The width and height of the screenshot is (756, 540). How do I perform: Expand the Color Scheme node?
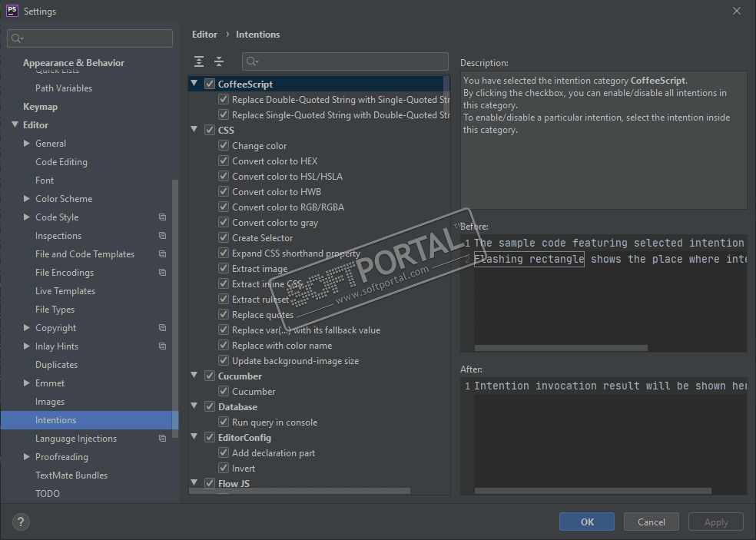coord(27,198)
